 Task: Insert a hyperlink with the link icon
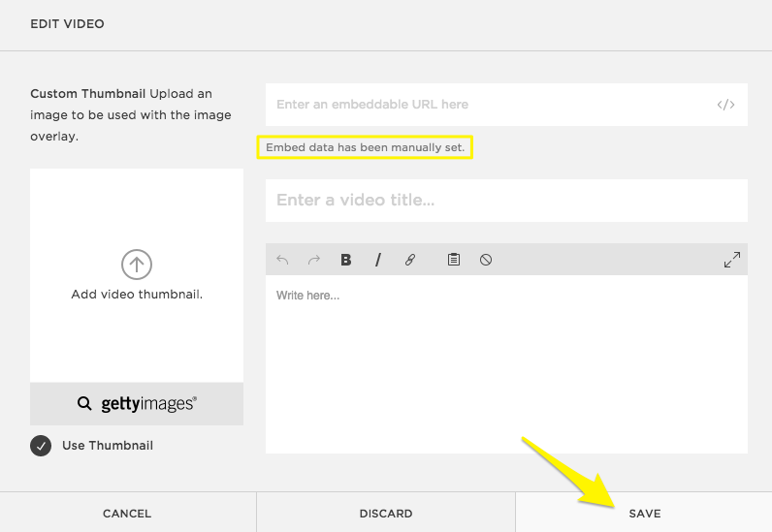(410, 260)
